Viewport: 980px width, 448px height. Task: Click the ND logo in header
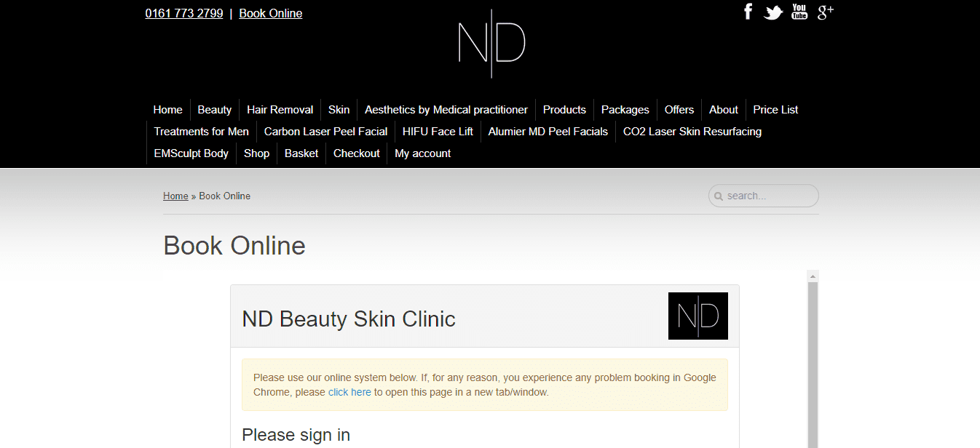(x=491, y=44)
